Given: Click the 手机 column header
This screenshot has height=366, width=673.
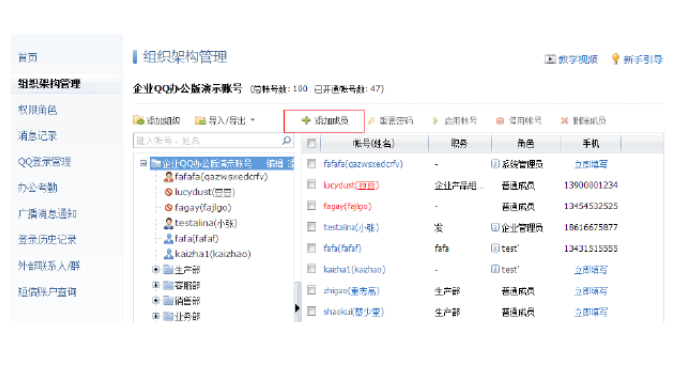Looking at the screenshot, I should pyautogui.click(x=591, y=143).
